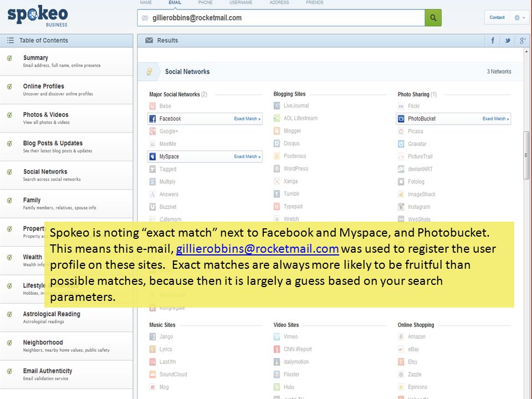
Task: Click the CNN iReport icon
Action: (277, 349)
